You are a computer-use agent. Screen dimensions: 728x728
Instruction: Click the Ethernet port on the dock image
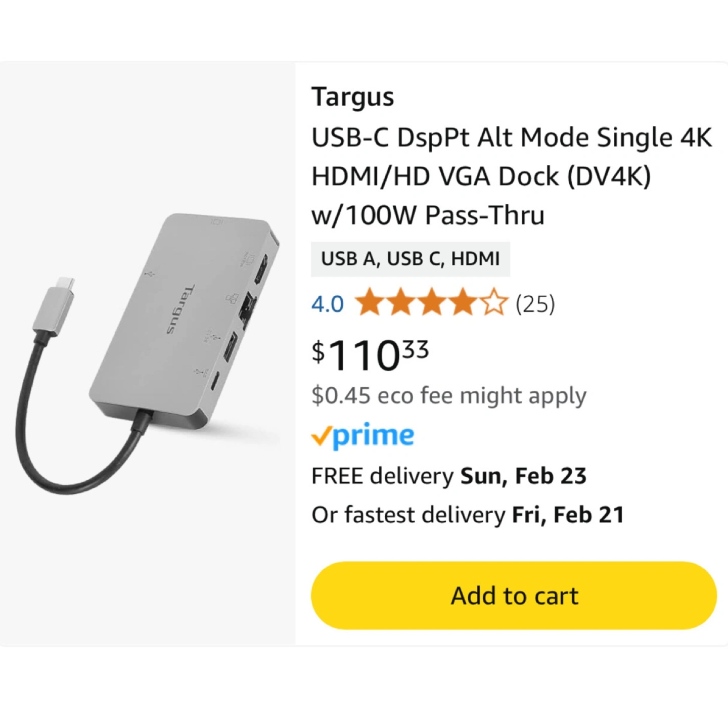point(249,306)
